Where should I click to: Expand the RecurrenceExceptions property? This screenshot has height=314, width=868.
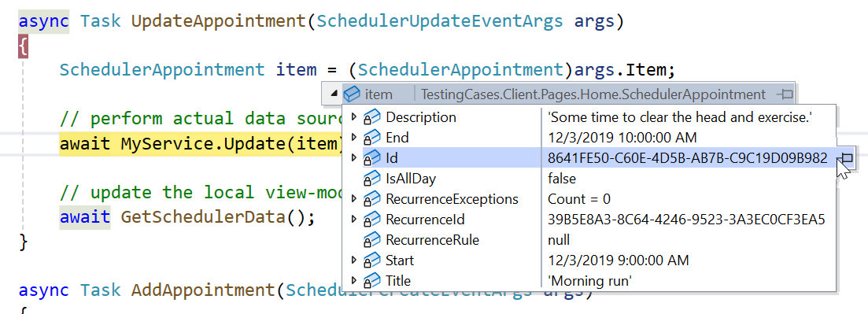click(x=354, y=198)
